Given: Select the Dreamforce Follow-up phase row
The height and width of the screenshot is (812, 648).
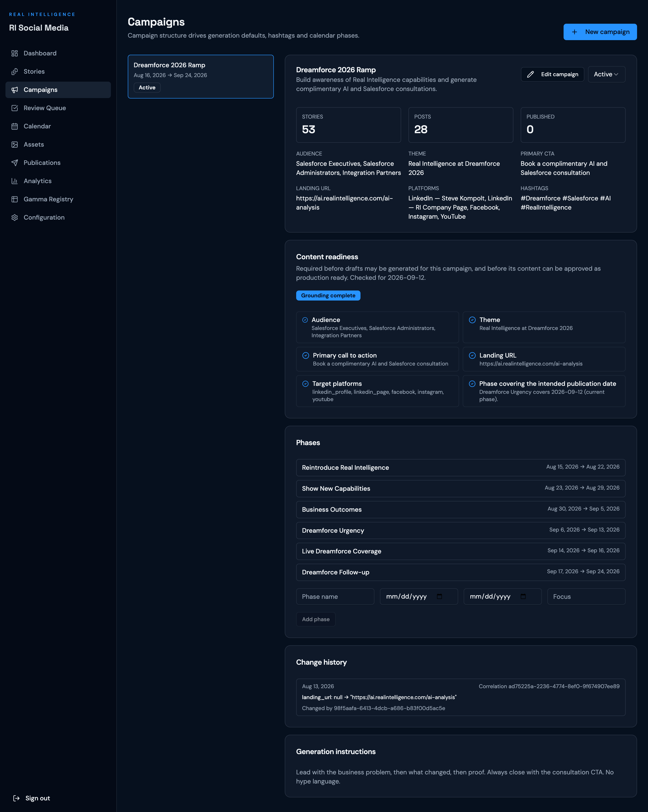Looking at the screenshot, I should click(x=461, y=572).
